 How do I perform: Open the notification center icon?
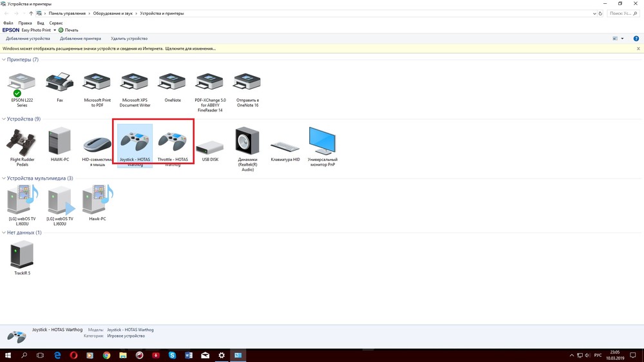coord(633,356)
